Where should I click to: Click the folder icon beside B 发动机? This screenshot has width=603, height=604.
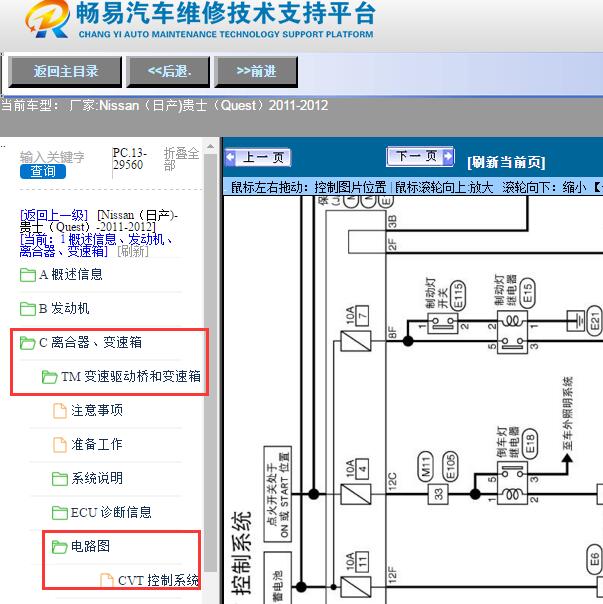[x=28, y=309]
